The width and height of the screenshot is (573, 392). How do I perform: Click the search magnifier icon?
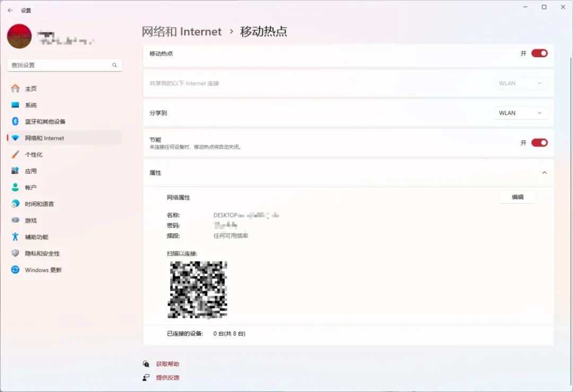tap(115, 65)
